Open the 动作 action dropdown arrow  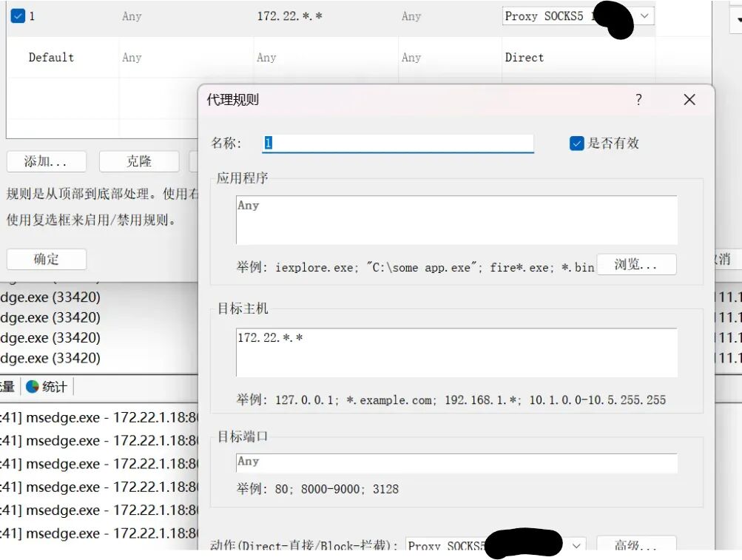click(576, 545)
